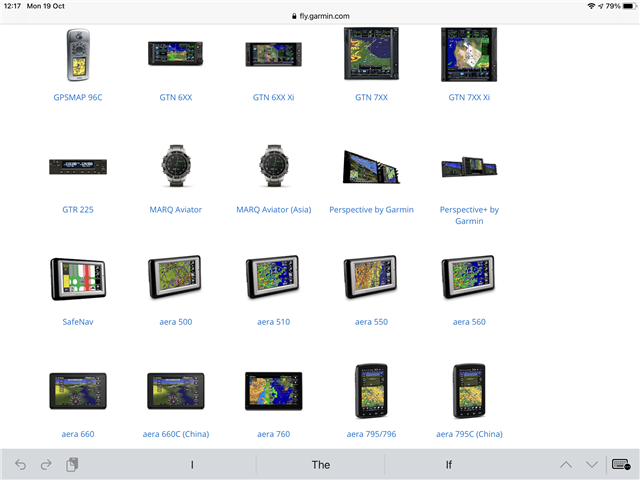640x480 pixels.
Task: Follow the Perspective by Garmin link
Action: pyautogui.click(x=371, y=209)
